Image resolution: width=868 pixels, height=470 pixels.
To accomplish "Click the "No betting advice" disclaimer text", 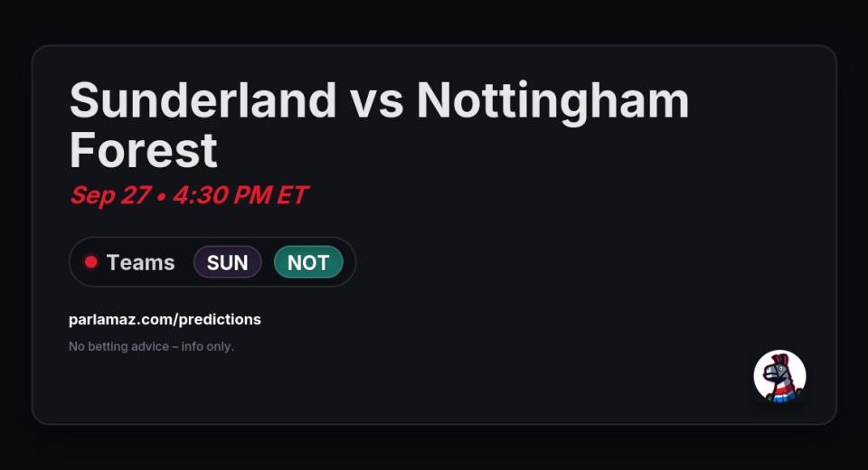I will coord(118,346).
